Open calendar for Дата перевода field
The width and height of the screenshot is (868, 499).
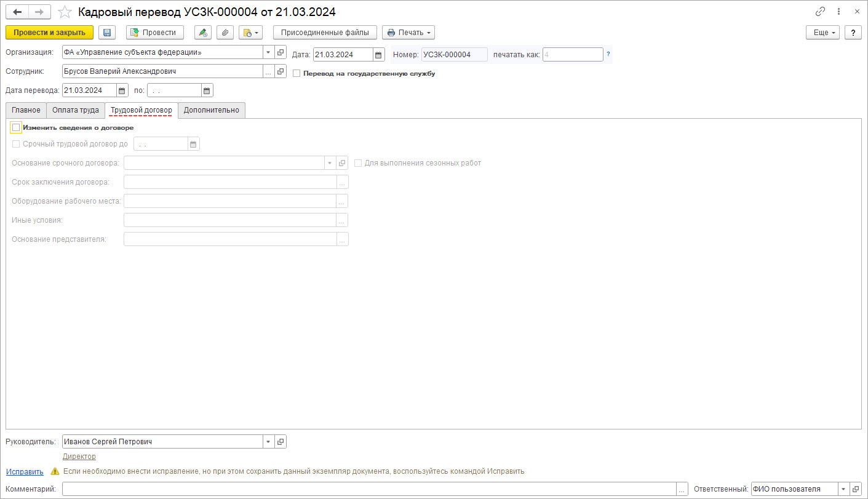[122, 90]
